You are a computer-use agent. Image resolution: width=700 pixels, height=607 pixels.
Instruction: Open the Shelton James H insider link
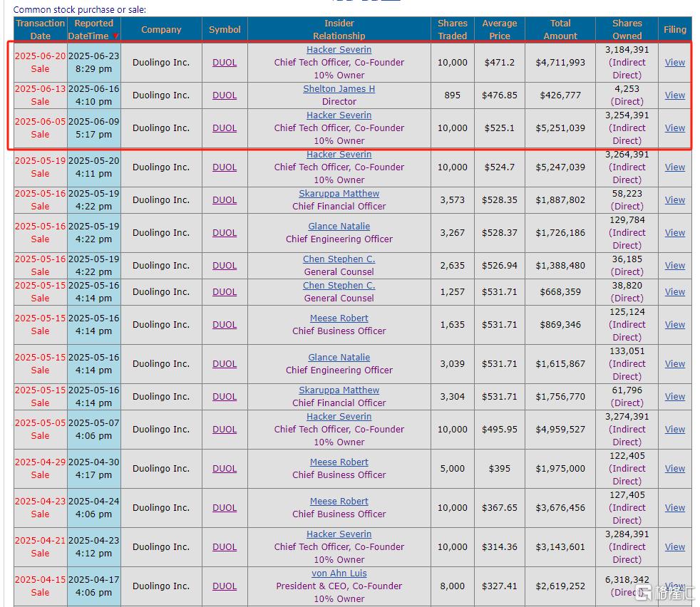339,89
